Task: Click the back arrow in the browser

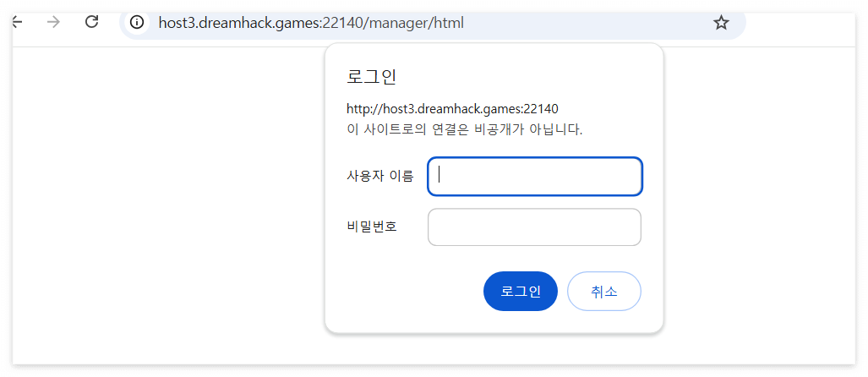Action: [x=18, y=22]
